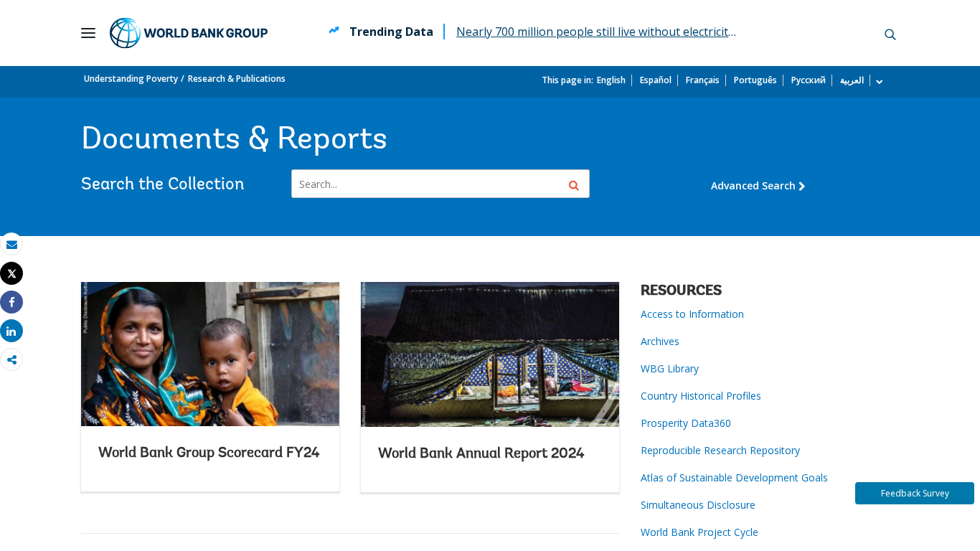Screen dimensions: 980x551
Task: Open more sharing options icon
Action: coord(11,359)
